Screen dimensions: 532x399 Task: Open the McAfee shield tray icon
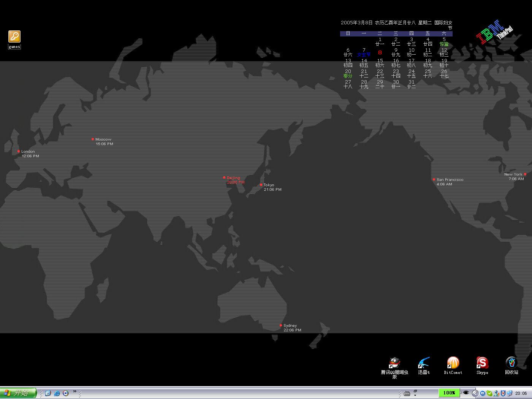(503, 393)
